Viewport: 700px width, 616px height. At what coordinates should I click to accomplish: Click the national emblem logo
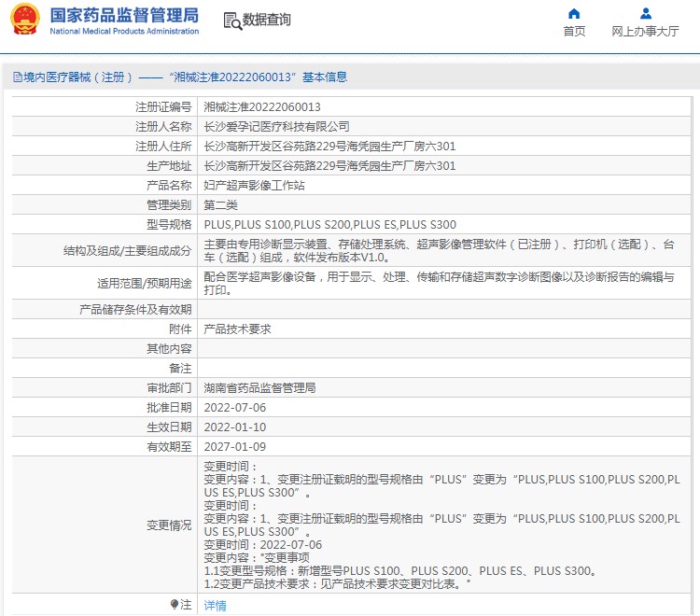25,20
